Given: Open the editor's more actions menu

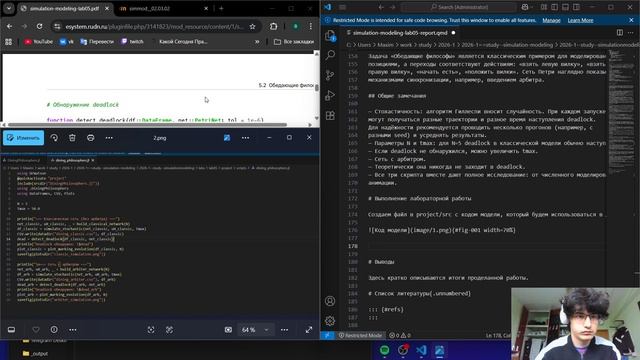Looking at the screenshot, I should pyautogui.click(x=631, y=32).
